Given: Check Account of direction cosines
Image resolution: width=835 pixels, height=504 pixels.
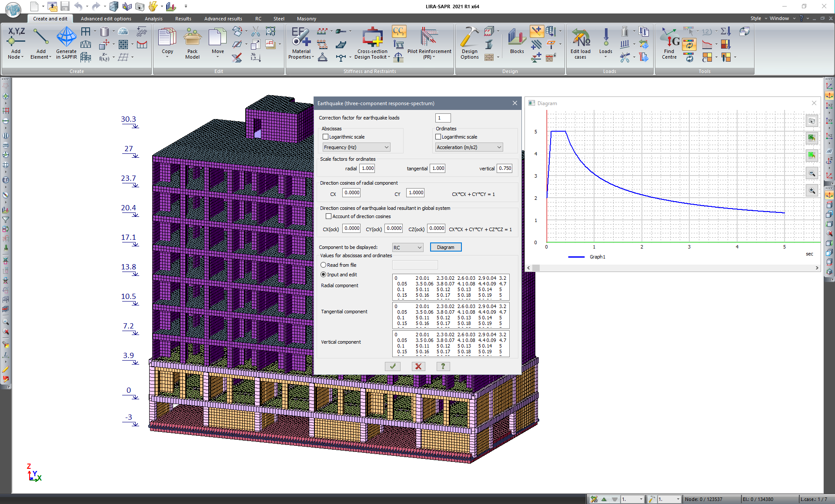Looking at the screenshot, I should [329, 216].
